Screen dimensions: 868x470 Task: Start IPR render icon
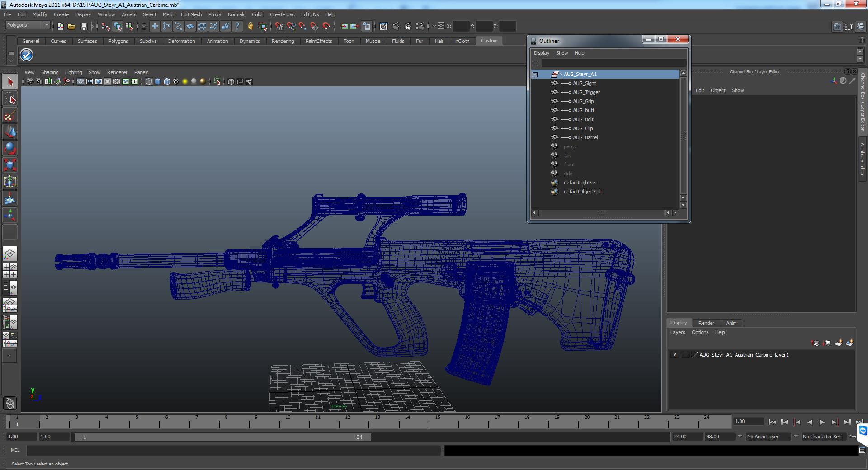[408, 26]
